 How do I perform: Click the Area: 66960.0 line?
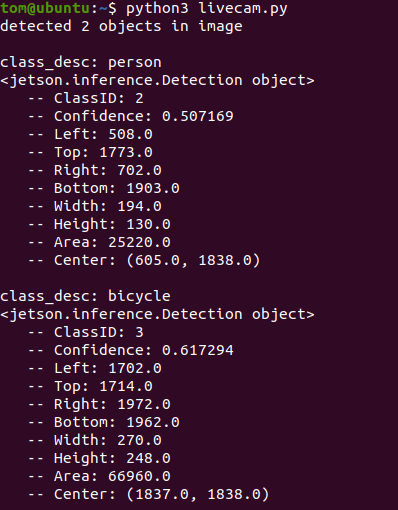coord(99,476)
